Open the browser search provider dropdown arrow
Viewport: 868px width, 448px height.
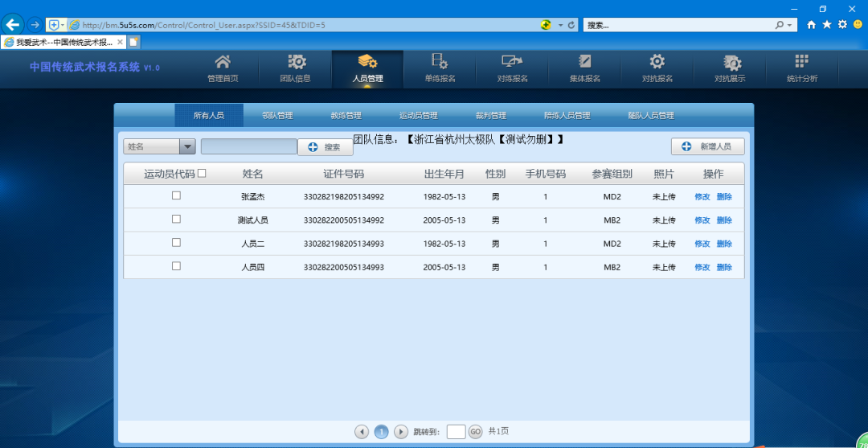pyautogui.click(x=790, y=25)
